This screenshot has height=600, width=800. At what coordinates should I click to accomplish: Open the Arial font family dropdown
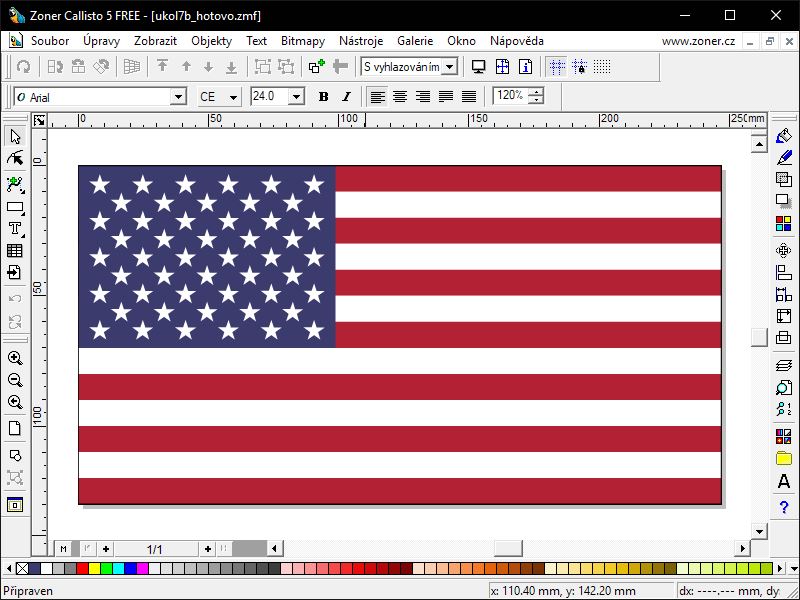click(178, 96)
